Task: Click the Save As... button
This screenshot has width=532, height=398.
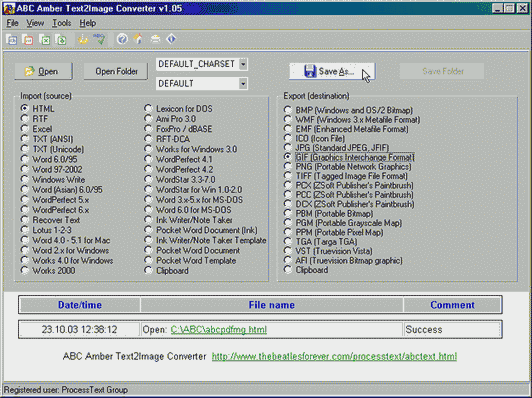Action: pos(332,71)
